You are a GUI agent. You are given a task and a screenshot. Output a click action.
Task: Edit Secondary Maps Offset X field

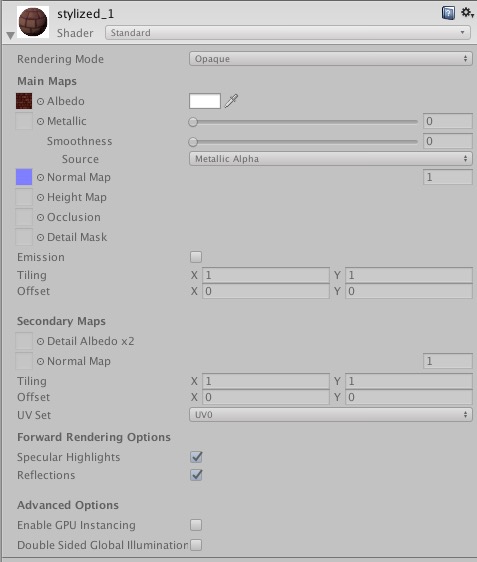click(x=266, y=397)
